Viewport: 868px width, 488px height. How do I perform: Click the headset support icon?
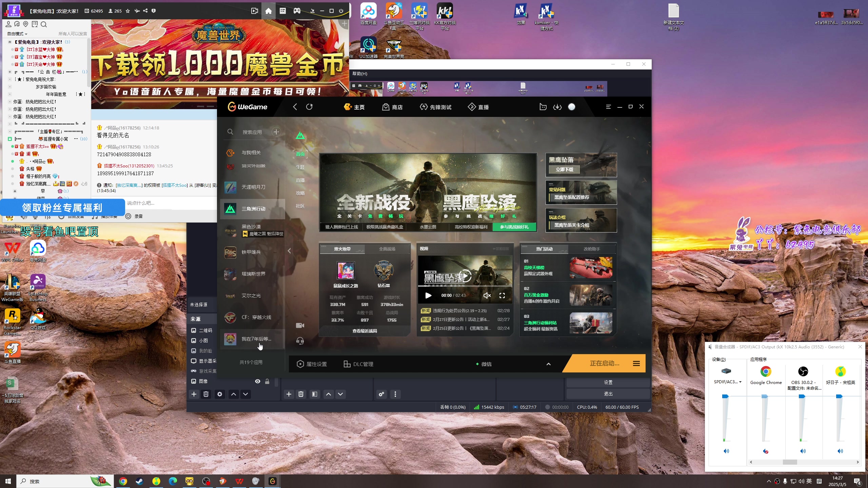click(300, 341)
